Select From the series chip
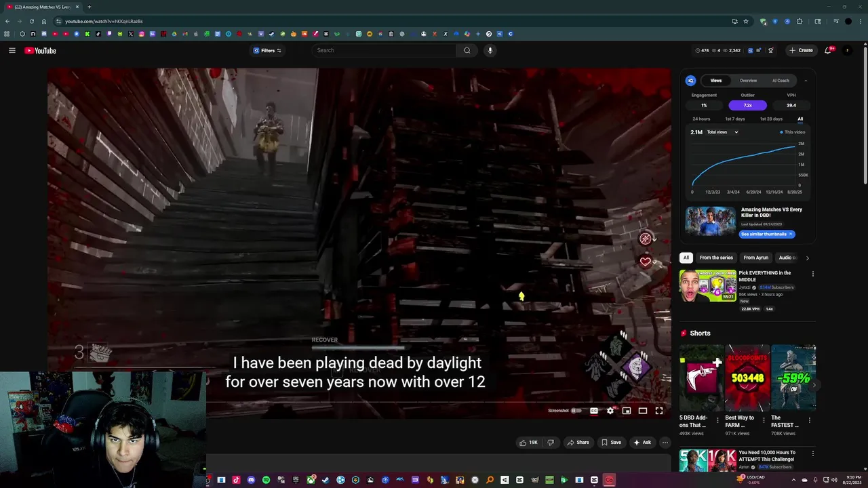 tap(716, 258)
